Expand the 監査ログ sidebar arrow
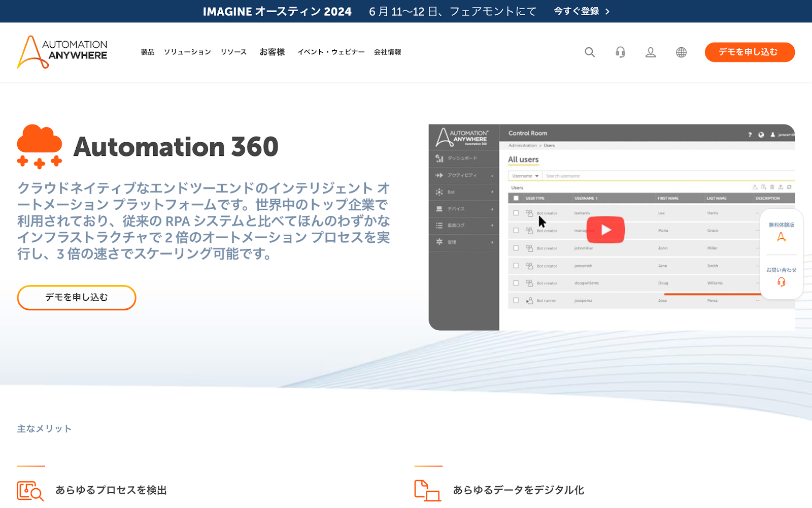Viewport: 812px width, 508px height. click(492, 226)
